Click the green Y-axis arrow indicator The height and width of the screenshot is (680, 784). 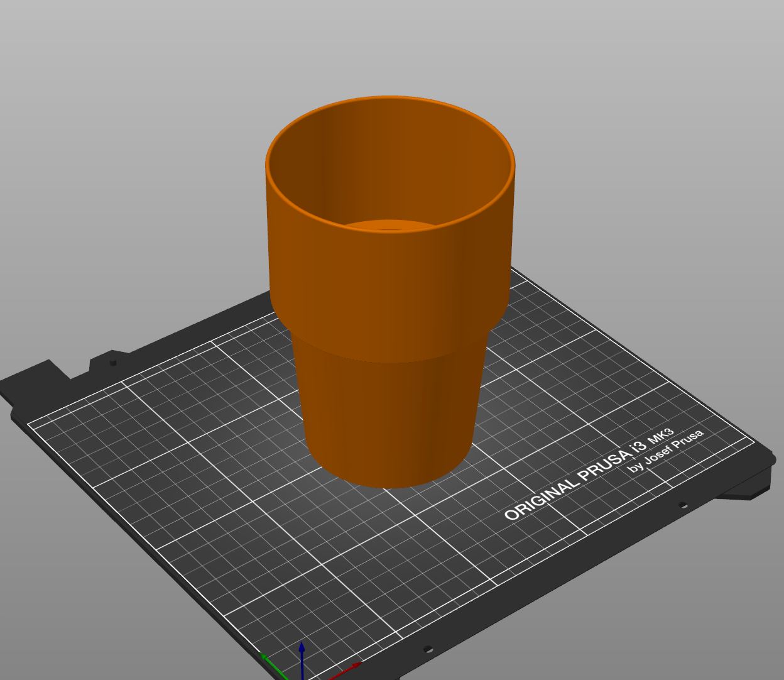[x=266, y=658]
